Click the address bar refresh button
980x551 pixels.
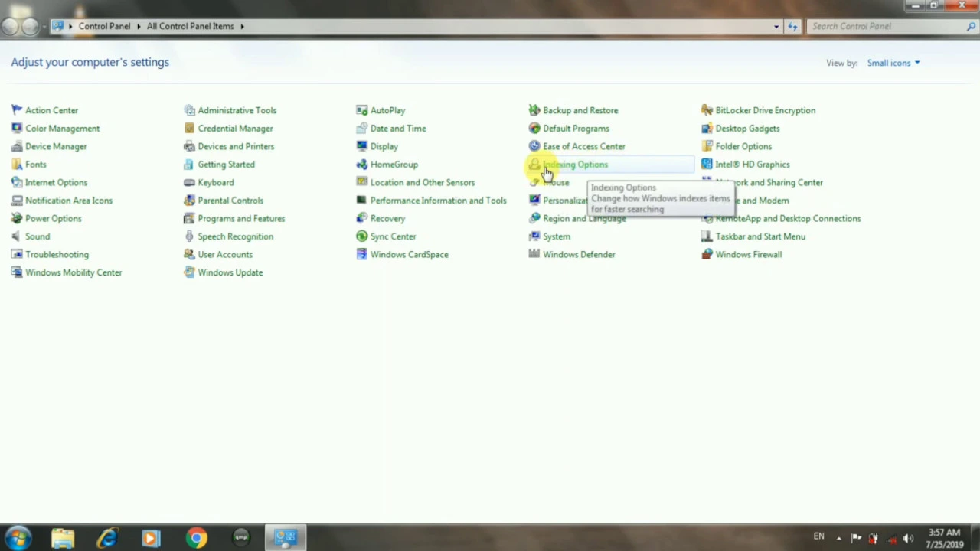[x=793, y=26]
